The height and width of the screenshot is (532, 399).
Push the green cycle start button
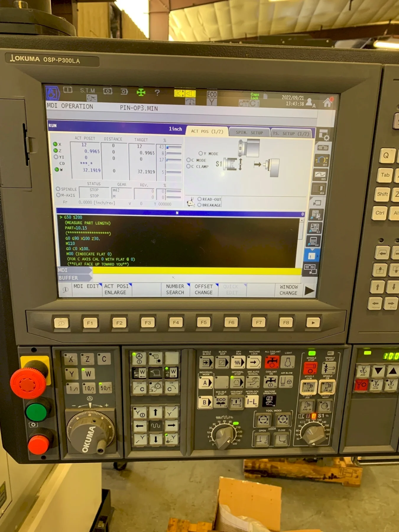click(x=36, y=412)
